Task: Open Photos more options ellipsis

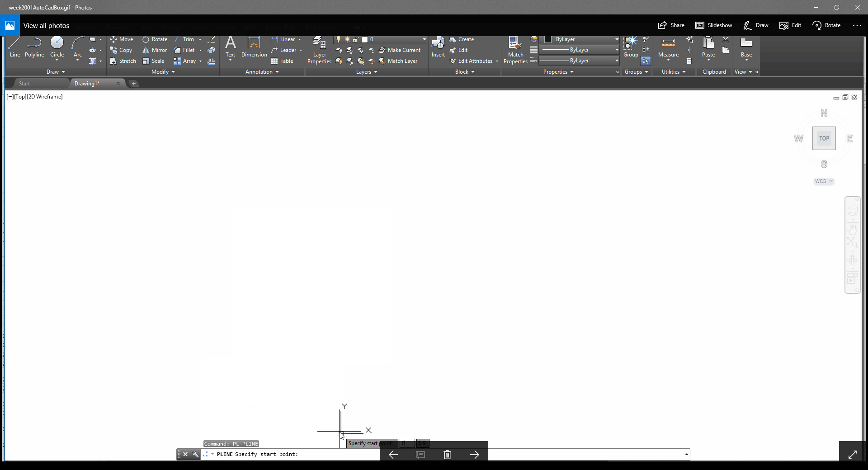Action: click(857, 25)
